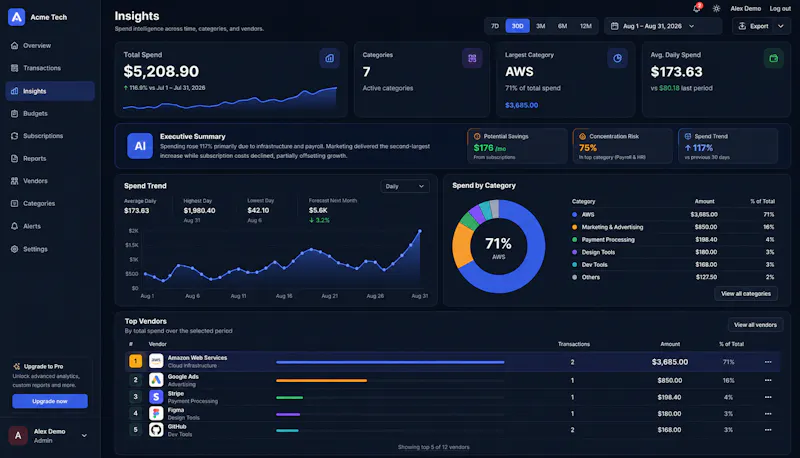Screen dimensions: 800x458
Task: Click the Amazon Web Services spend bar
Action: [390, 362]
